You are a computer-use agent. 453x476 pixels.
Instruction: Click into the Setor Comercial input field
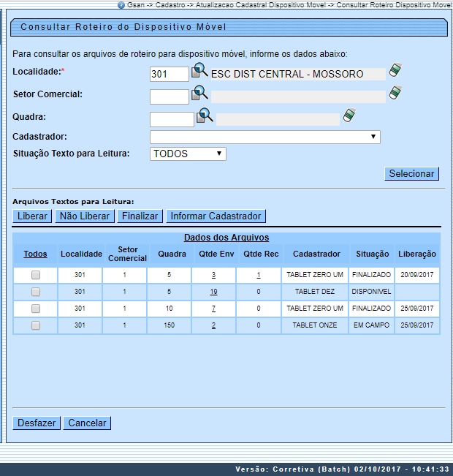pos(169,97)
